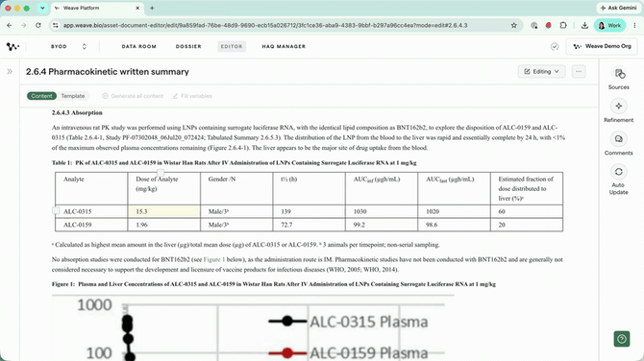Reload the page with refresh icon
Screen dimensions: 644x361
click(x=38, y=25)
